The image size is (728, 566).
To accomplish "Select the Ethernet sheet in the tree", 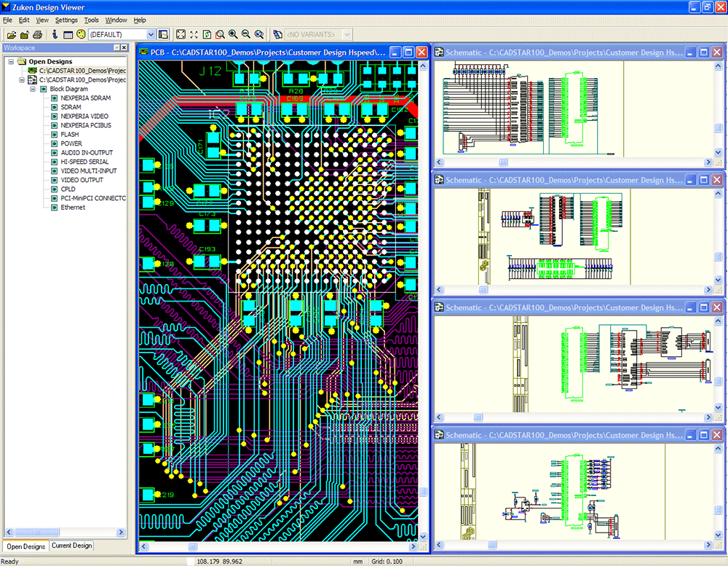I will click(x=73, y=207).
